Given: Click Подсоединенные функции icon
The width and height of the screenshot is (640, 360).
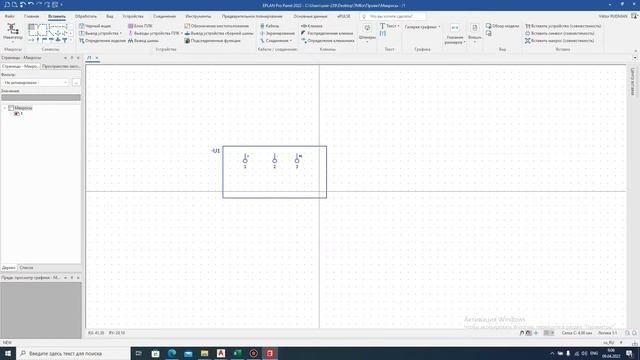Looking at the screenshot, I should [187, 40].
